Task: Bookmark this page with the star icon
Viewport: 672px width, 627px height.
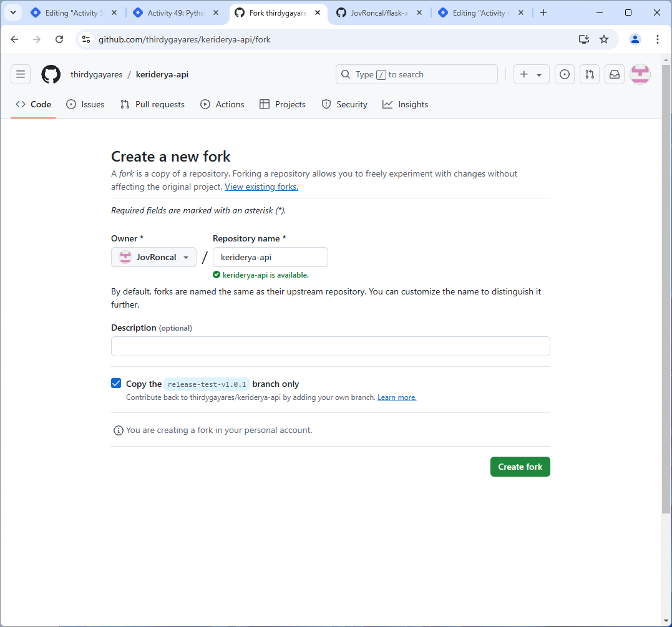Action: [x=603, y=39]
